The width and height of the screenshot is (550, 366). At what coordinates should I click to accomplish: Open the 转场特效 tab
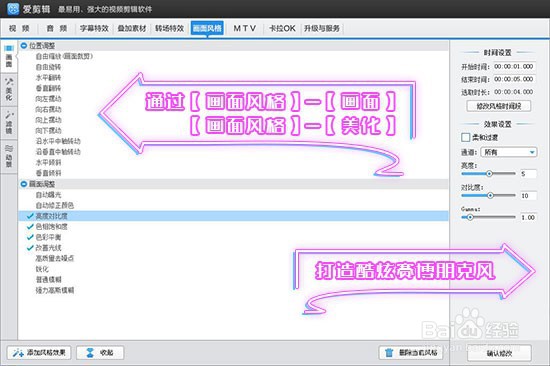click(169, 28)
